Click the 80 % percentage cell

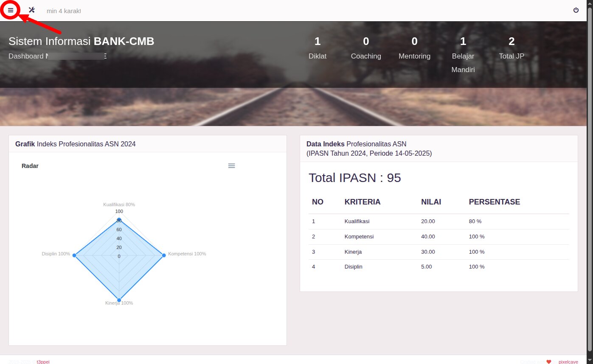[475, 221]
